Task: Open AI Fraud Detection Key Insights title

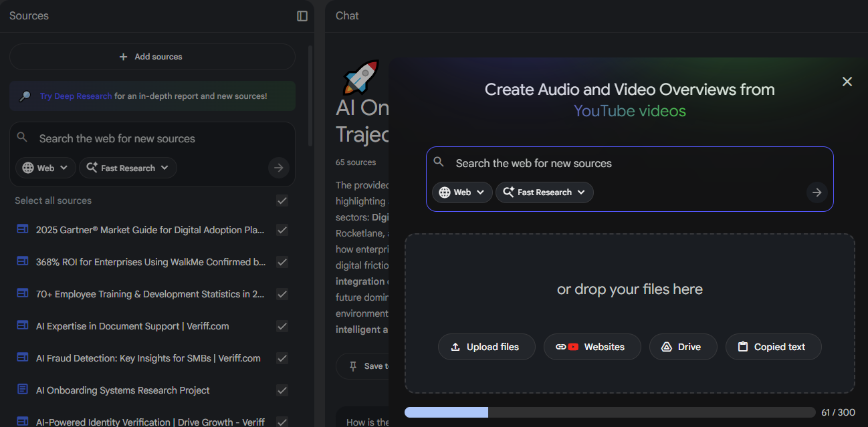Action: [148, 358]
